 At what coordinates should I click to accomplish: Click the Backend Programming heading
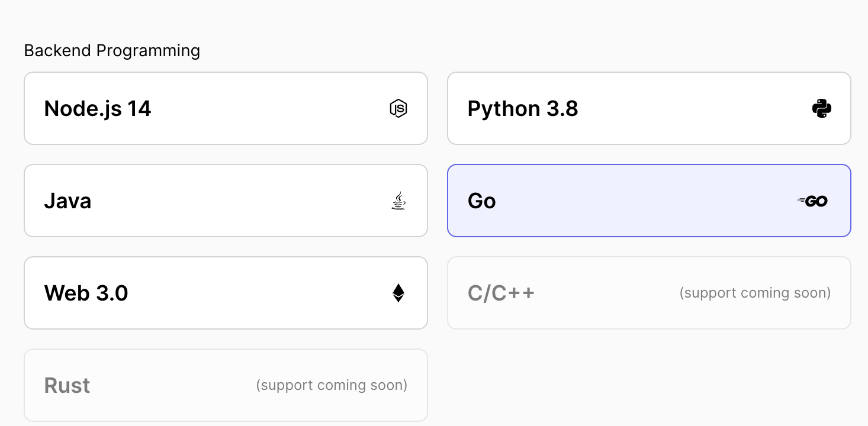pos(112,51)
